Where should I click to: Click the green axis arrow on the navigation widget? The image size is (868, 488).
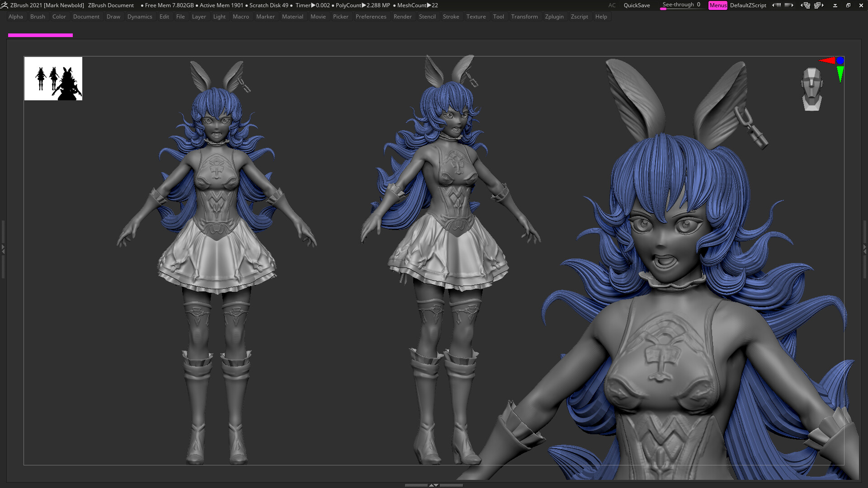pos(840,72)
